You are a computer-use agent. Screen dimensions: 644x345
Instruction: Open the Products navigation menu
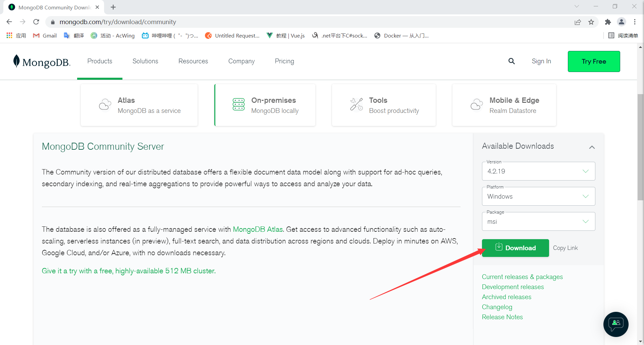[x=100, y=61]
